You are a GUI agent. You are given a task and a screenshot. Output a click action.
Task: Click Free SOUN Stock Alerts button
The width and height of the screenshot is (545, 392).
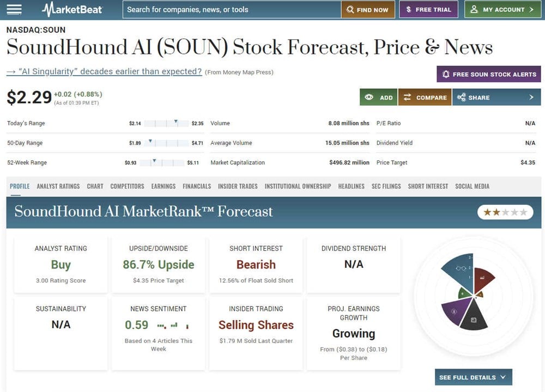click(x=489, y=74)
